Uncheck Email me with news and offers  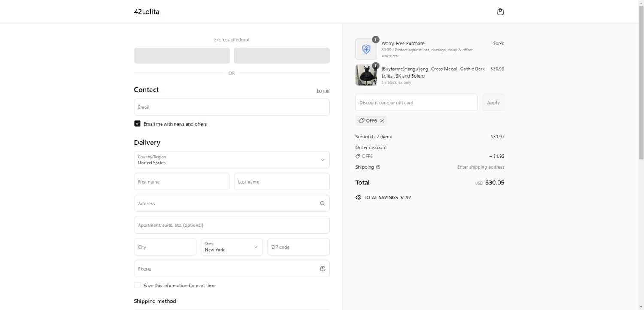pyautogui.click(x=137, y=124)
